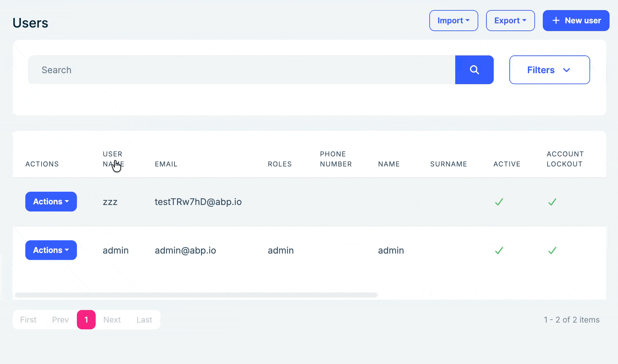Viewport: 618px width, 364px height.
Task: Create a new user with plus button
Action: [x=576, y=21]
